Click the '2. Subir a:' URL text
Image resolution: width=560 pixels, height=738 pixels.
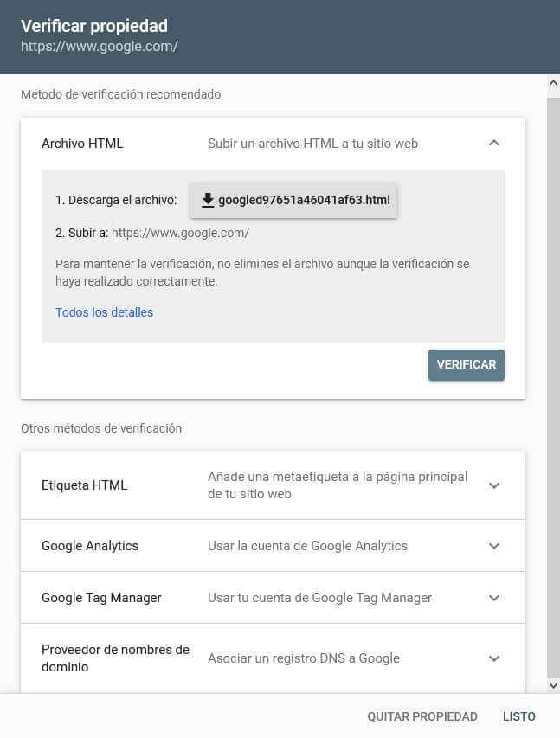(x=180, y=233)
